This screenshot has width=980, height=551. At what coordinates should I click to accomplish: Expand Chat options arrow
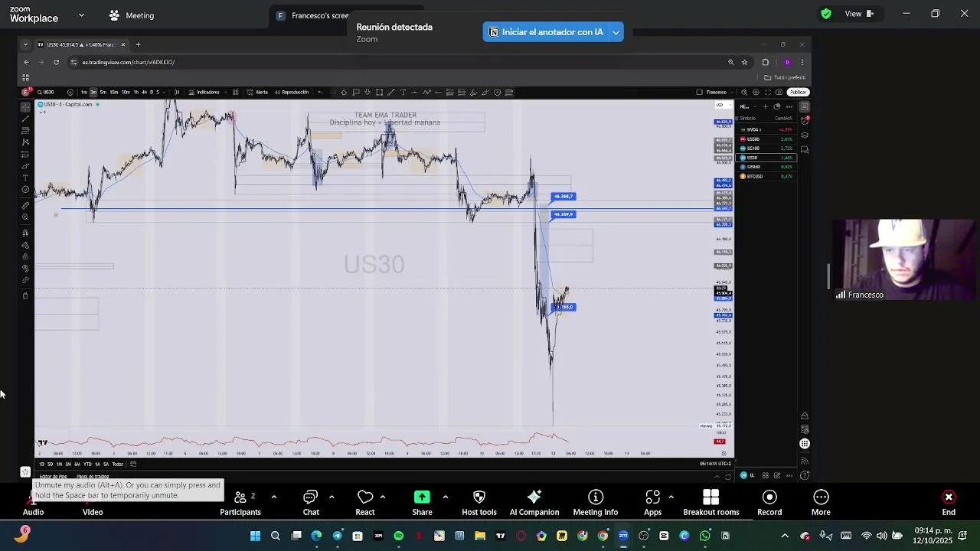point(332,497)
